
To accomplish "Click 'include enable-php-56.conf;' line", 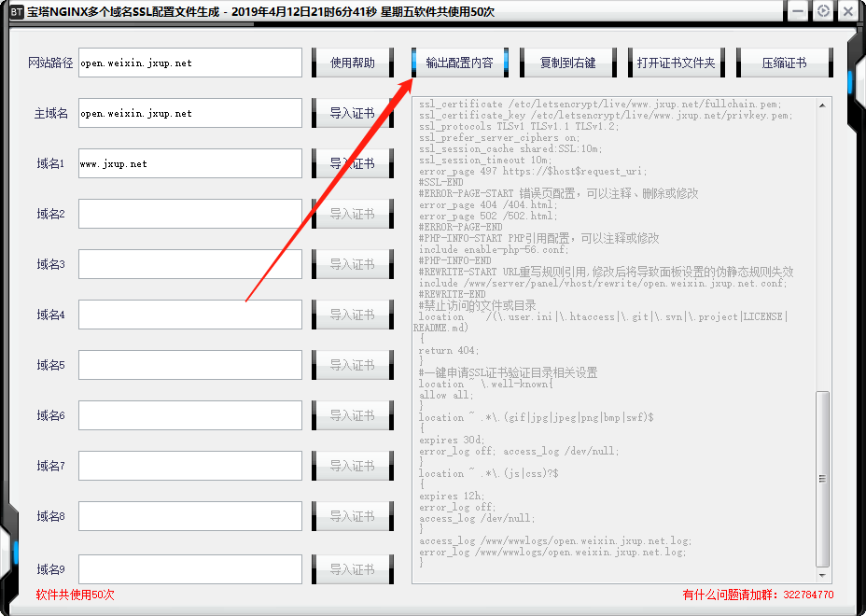I will [494, 249].
